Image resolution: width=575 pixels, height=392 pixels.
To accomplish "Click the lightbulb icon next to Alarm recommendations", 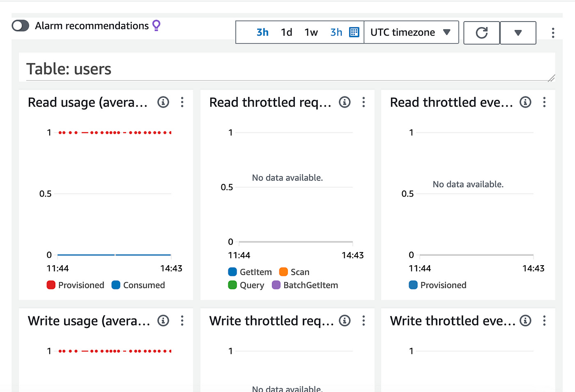I will click(156, 25).
